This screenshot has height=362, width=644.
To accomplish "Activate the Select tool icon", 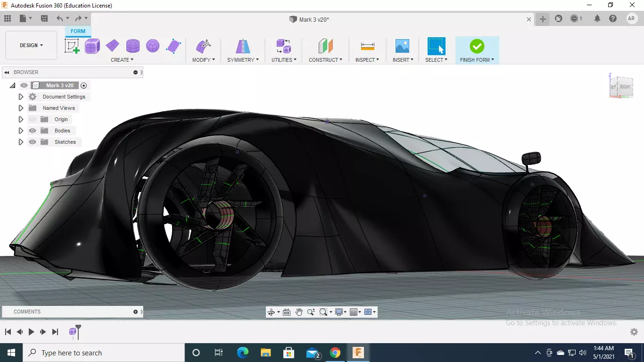I will 436,46.
